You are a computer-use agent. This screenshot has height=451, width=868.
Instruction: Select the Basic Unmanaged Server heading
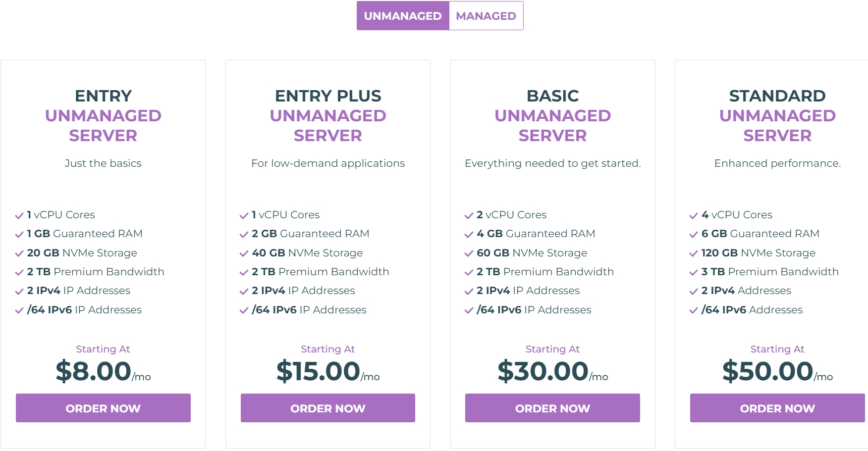(x=552, y=115)
